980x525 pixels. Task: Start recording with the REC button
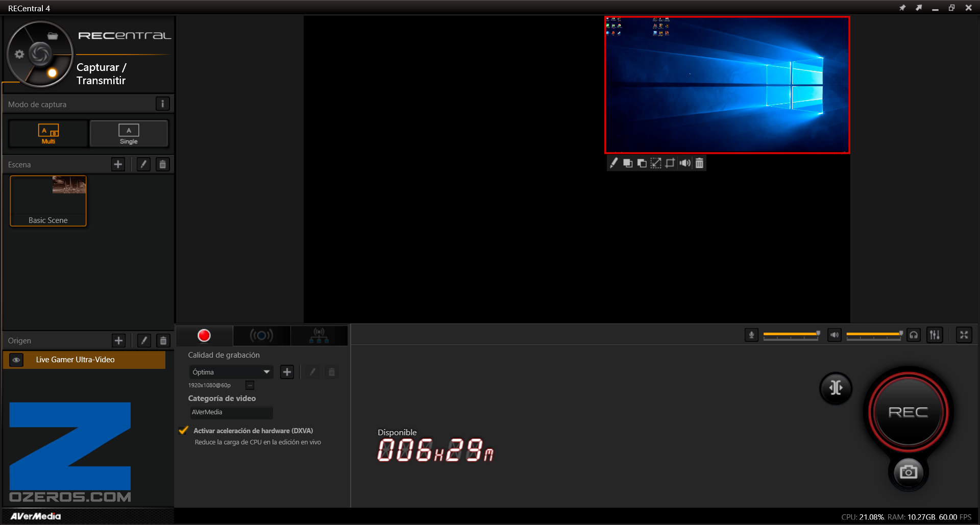tap(908, 412)
